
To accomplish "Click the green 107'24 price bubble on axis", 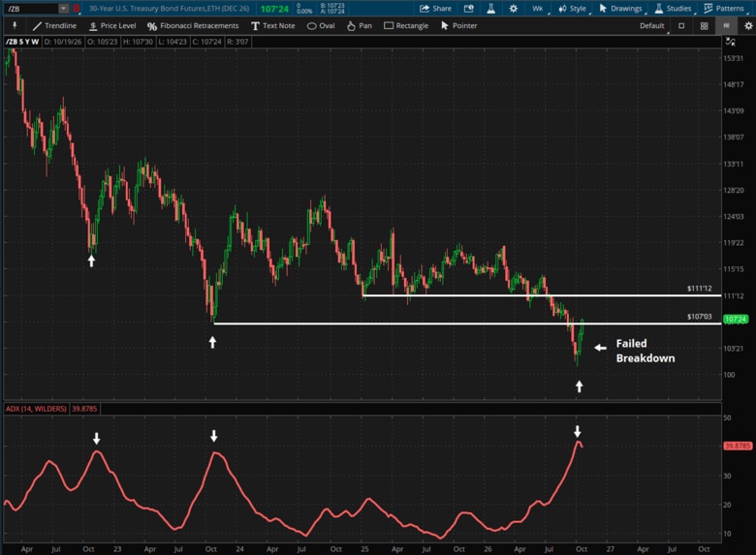I will point(736,319).
